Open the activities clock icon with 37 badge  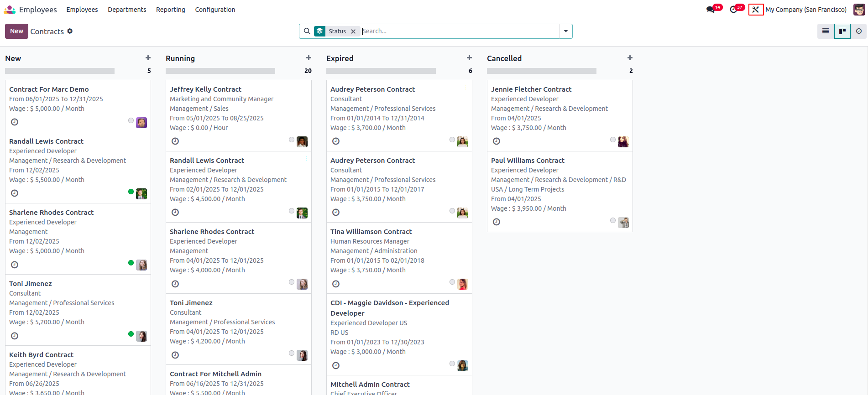734,10
